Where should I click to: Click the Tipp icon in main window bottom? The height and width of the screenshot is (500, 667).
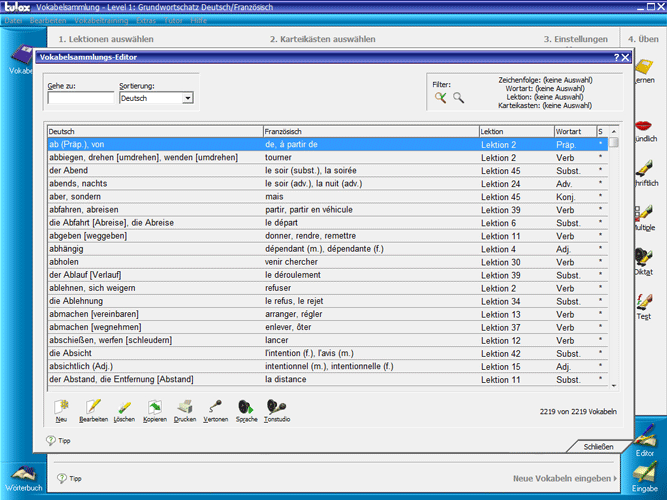[x=62, y=478]
